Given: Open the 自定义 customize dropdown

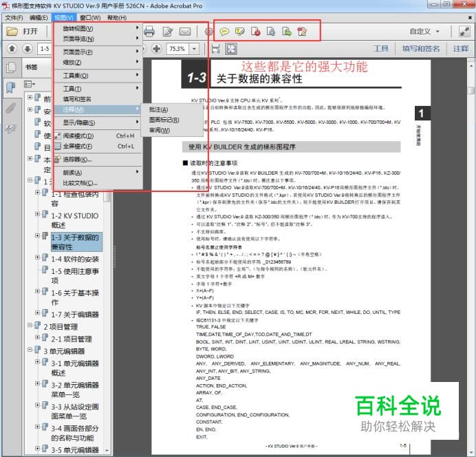Looking at the screenshot, I should [424, 31].
